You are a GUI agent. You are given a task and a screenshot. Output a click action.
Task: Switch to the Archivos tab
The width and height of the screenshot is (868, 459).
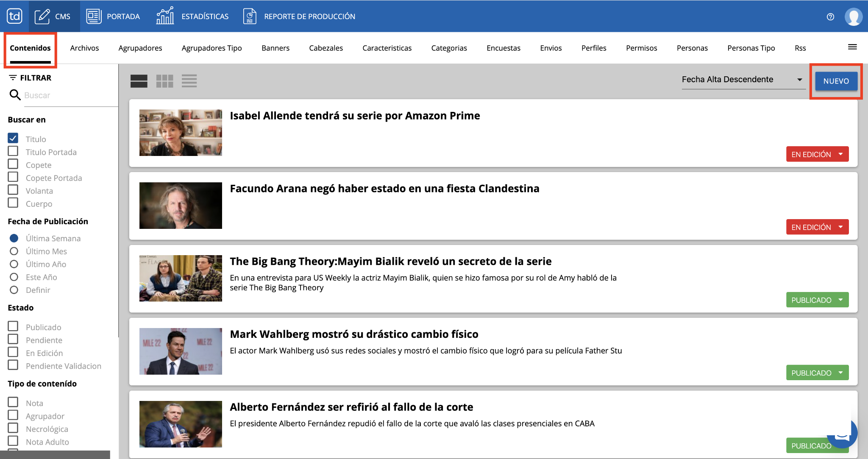coord(84,48)
